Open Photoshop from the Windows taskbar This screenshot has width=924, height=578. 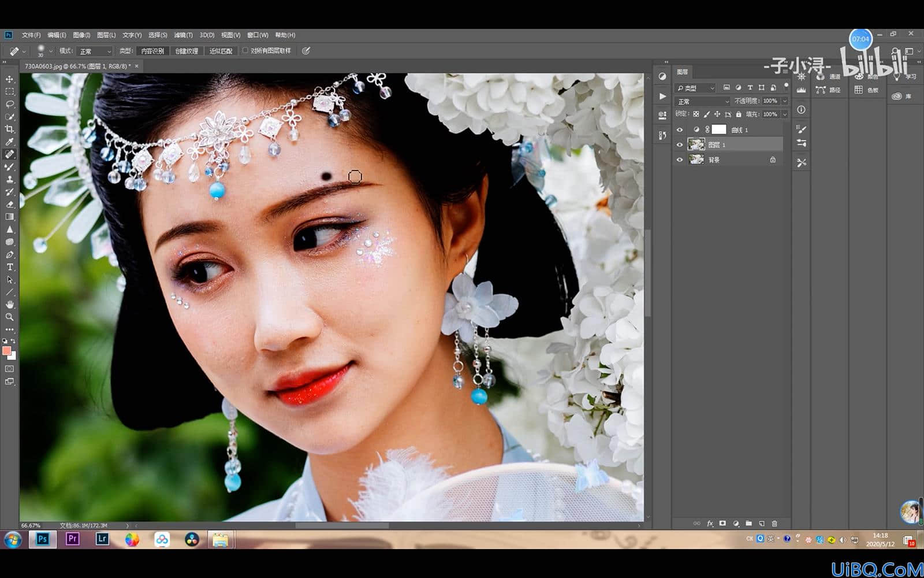tap(42, 539)
